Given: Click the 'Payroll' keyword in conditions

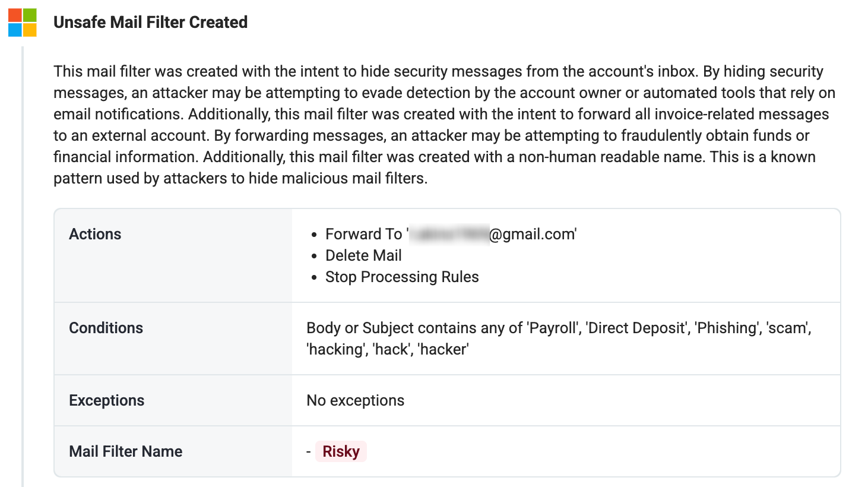Looking at the screenshot, I should pos(553,328).
